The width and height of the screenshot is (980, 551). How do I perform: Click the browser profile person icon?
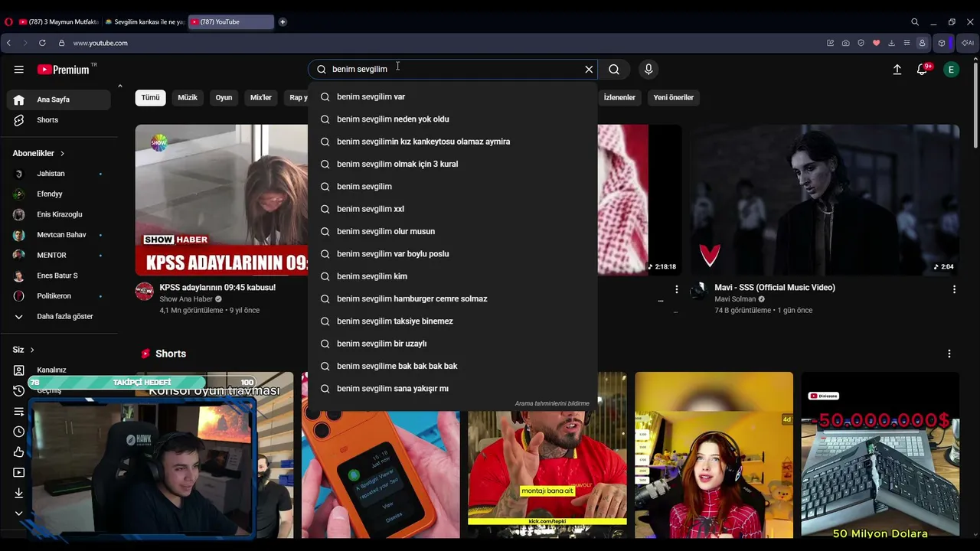922,43
